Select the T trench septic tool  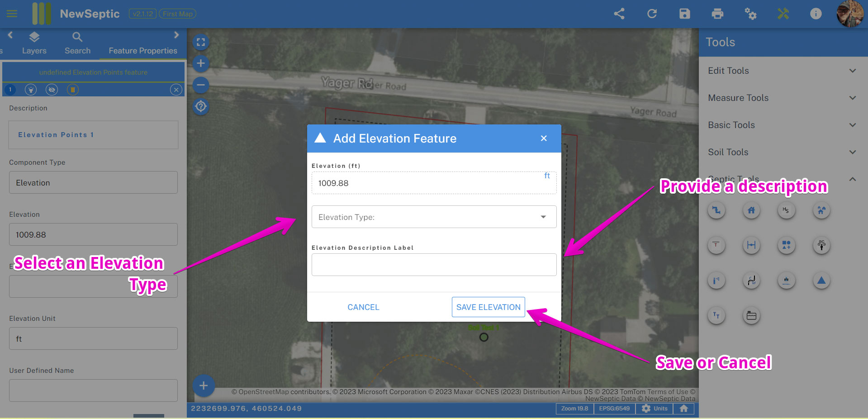click(x=716, y=245)
